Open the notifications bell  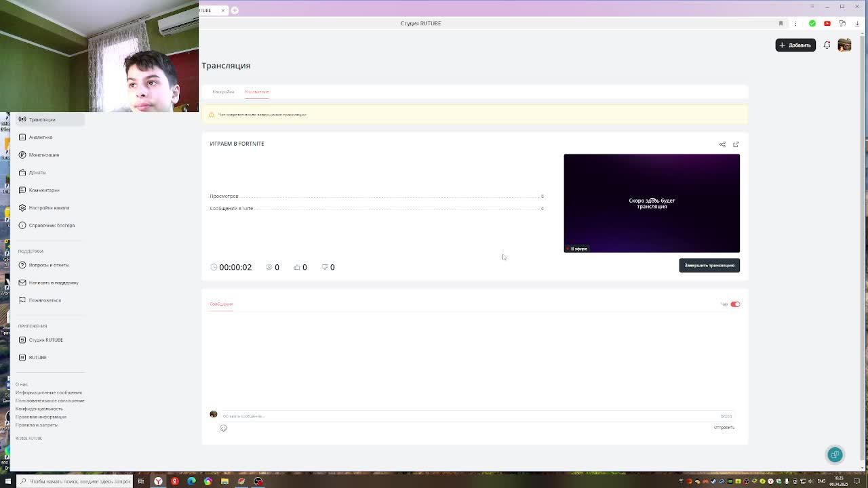(x=827, y=45)
